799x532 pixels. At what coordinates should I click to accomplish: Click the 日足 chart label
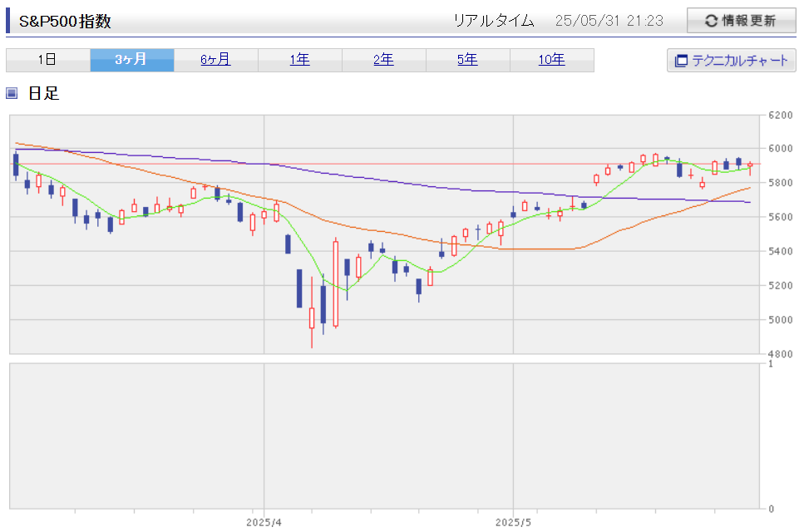point(44,93)
